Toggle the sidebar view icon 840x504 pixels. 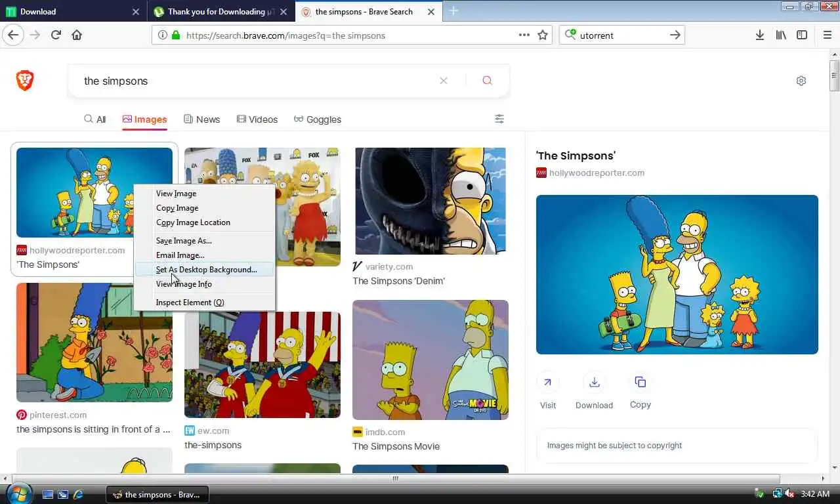(802, 35)
